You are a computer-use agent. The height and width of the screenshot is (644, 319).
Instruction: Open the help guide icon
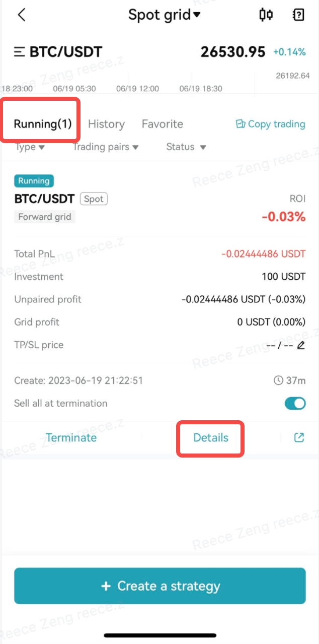click(x=298, y=15)
